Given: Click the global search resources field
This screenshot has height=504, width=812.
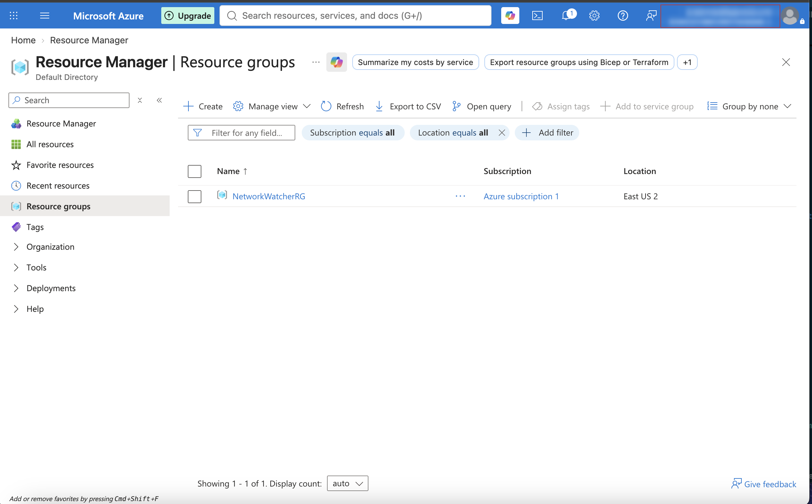Looking at the screenshot, I should point(355,15).
